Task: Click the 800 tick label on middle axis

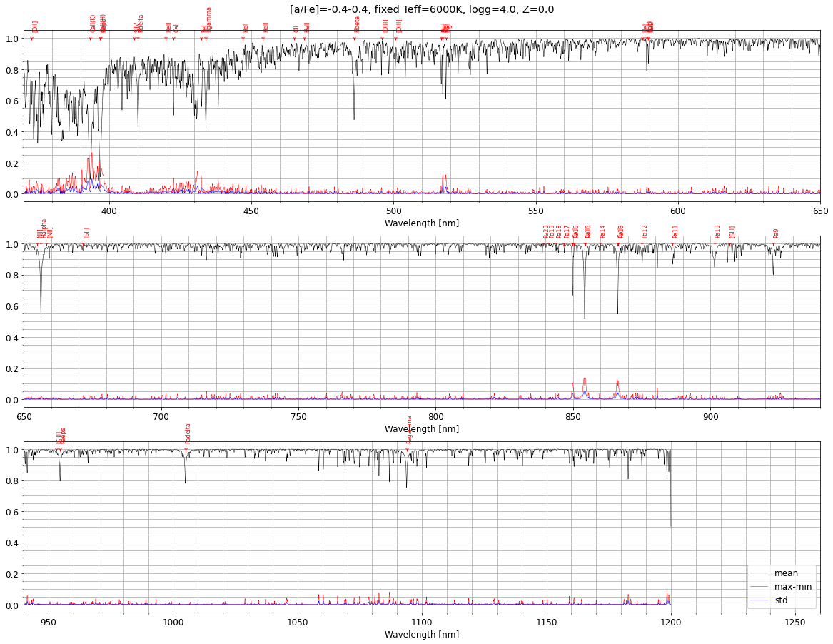Action: (x=435, y=416)
